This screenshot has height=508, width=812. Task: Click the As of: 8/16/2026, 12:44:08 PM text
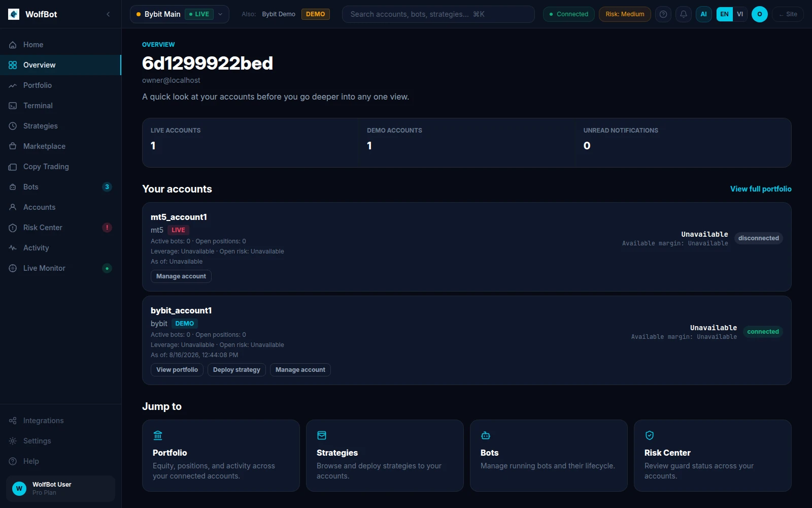(194, 355)
